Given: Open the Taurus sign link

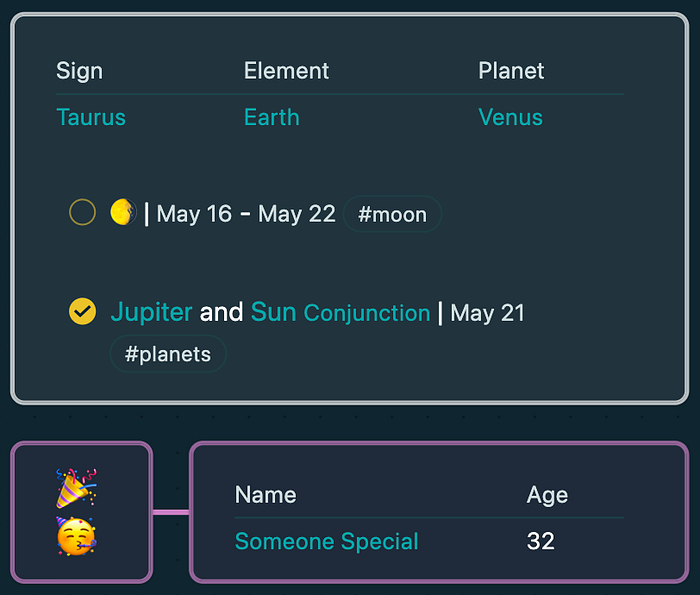Looking at the screenshot, I should 91,117.
